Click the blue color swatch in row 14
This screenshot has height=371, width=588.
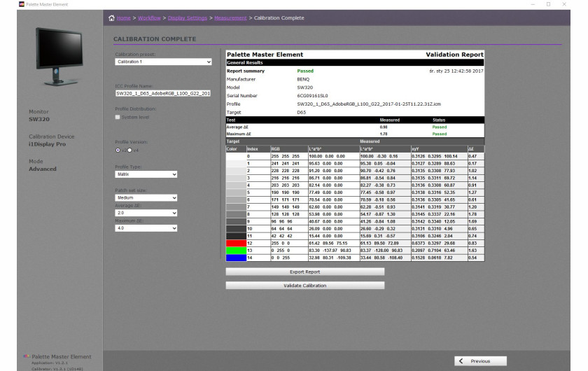coord(236,258)
